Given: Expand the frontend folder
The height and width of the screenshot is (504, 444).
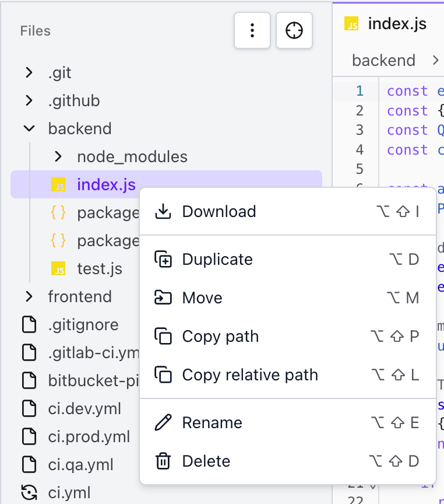Looking at the screenshot, I should 29,296.
